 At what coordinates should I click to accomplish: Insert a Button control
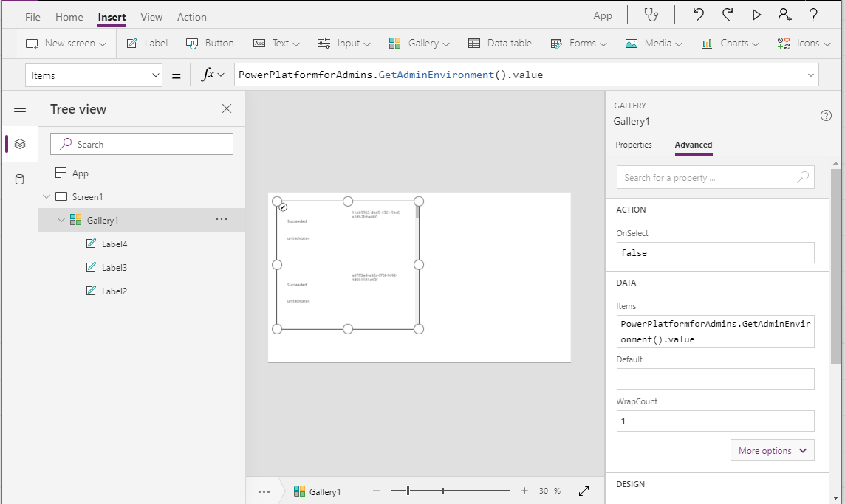(x=210, y=43)
